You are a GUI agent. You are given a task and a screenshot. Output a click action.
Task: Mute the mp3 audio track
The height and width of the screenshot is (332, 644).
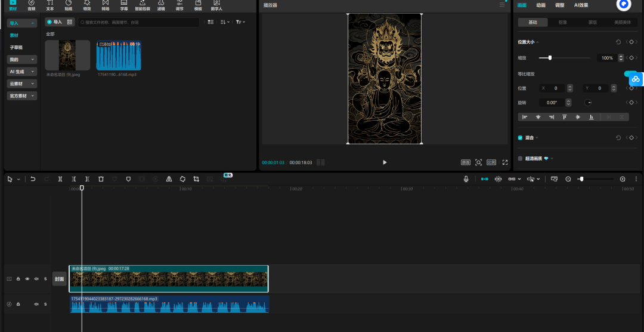[x=36, y=304]
